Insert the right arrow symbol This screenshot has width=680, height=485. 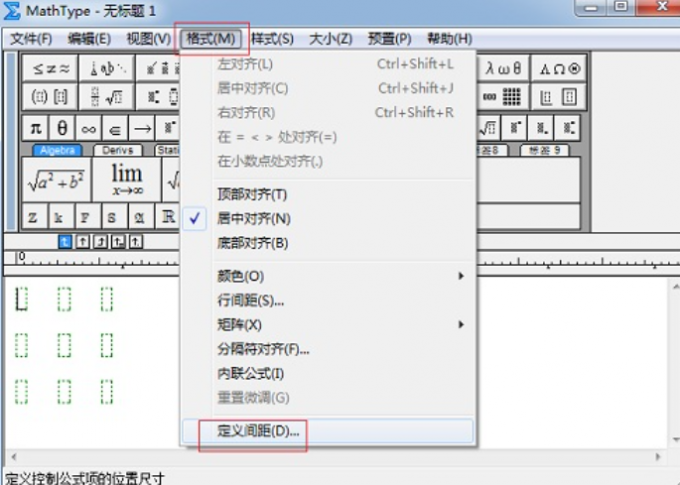click(x=142, y=128)
